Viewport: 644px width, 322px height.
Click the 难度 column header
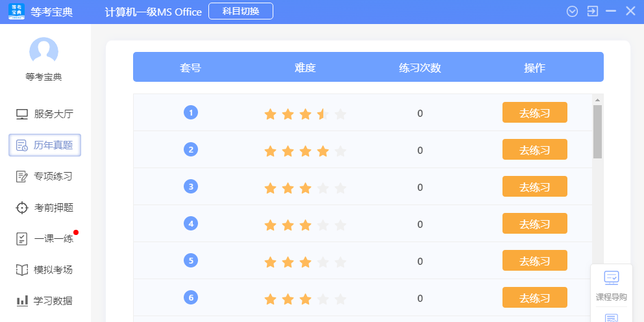coord(305,68)
